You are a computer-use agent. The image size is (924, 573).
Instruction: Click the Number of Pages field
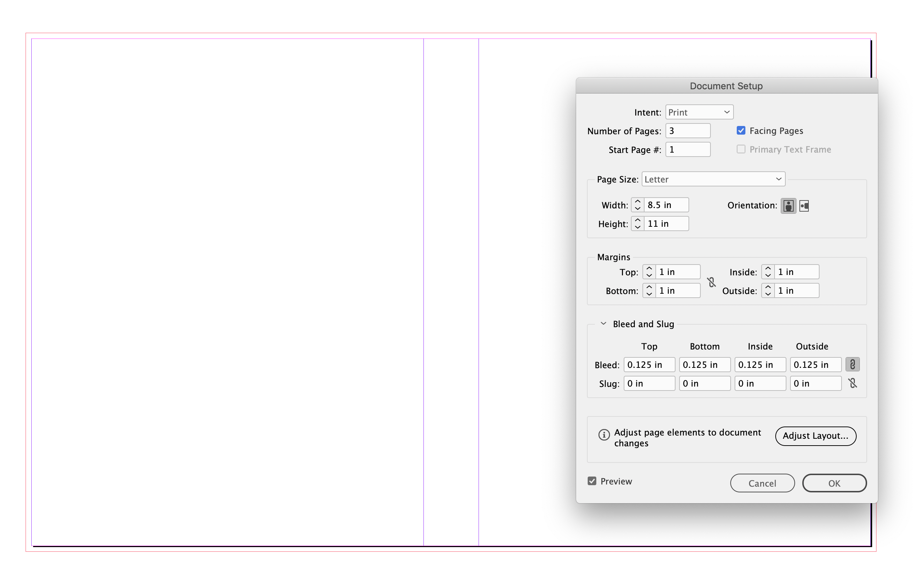coord(687,131)
